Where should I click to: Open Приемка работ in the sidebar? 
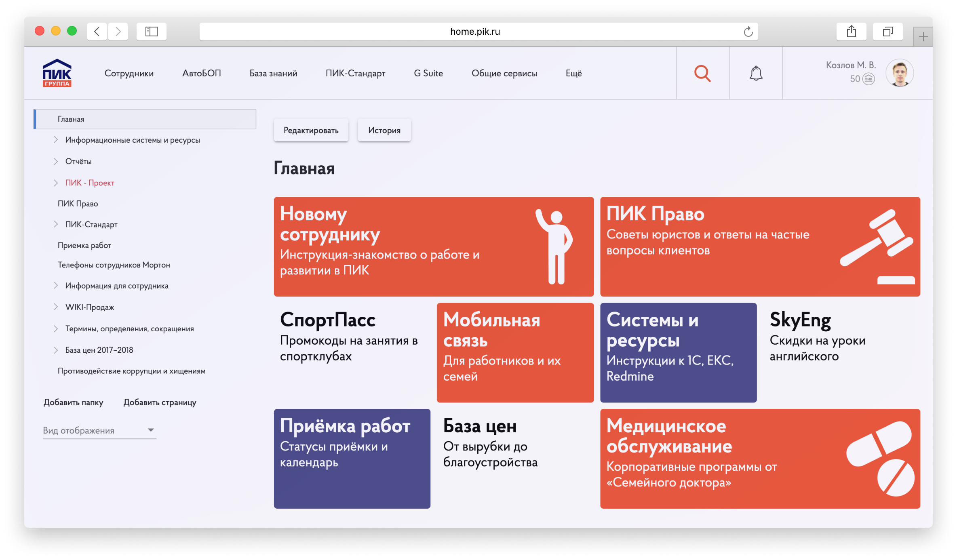point(84,245)
